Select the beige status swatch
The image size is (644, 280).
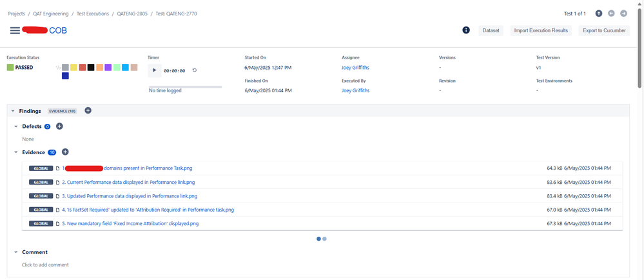coord(134,67)
